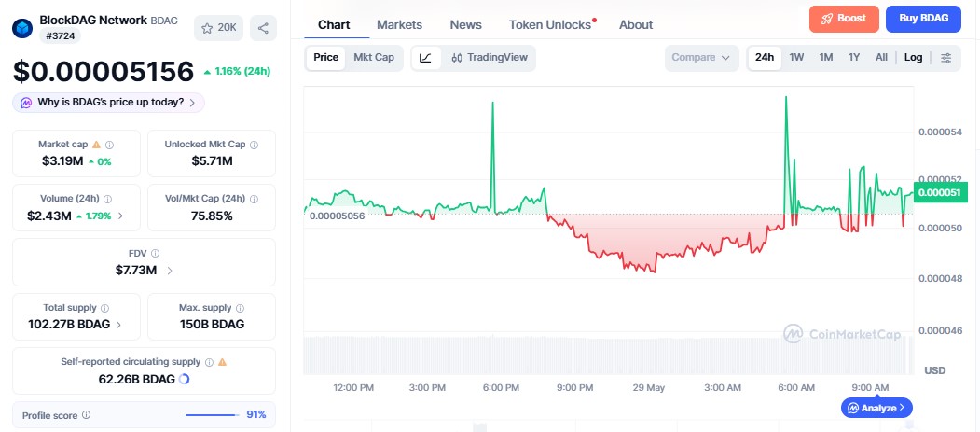Click the 6:00 PM time axis label

pyautogui.click(x=502, y=387)
